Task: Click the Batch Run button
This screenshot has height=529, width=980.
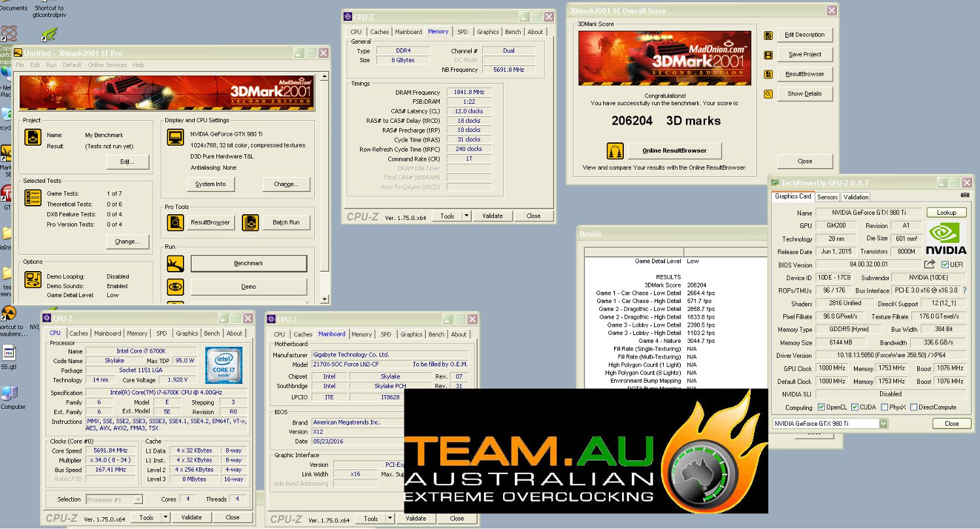Action: point(286,223)
